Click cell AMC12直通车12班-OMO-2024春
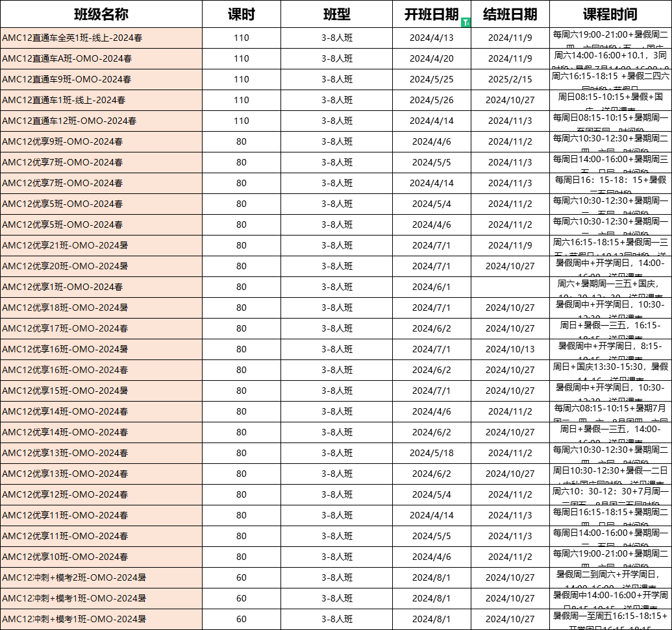Image resolution: width=672 pixels, height=630 pixels. point(101,121)
